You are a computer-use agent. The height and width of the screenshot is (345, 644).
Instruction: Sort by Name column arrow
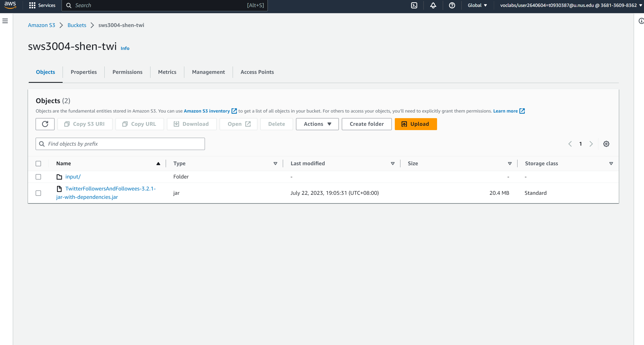click(x=158, y=163)
